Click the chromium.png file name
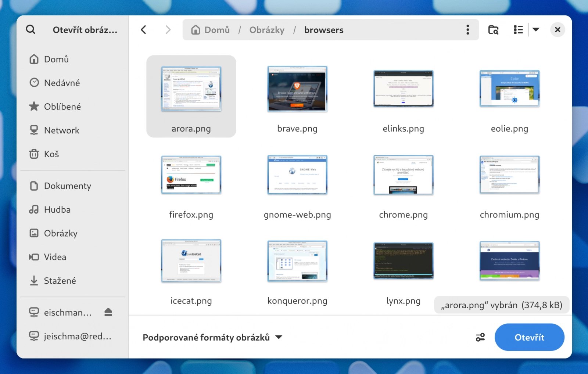This screenshot has height=374, width=588. (x=509, y=215)
